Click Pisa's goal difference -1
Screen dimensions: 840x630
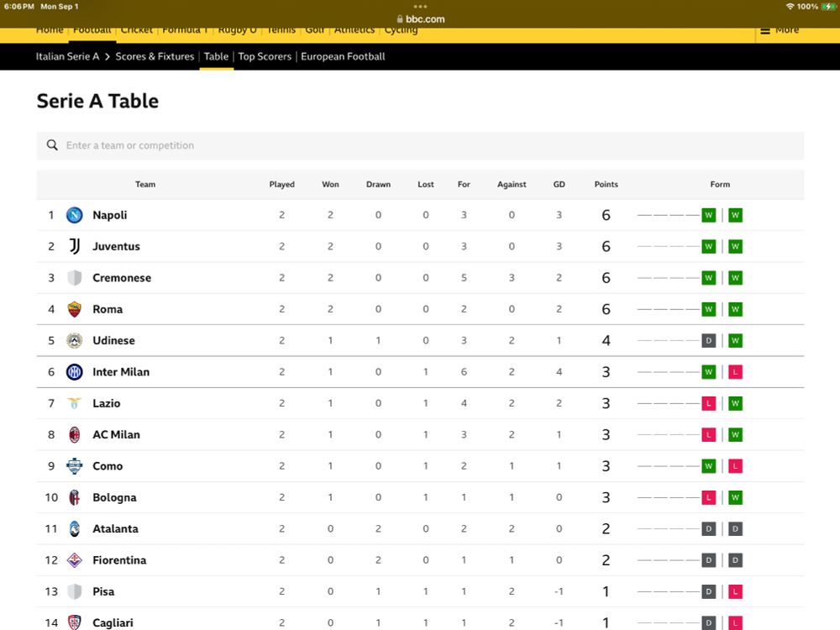tap(559, 591)
